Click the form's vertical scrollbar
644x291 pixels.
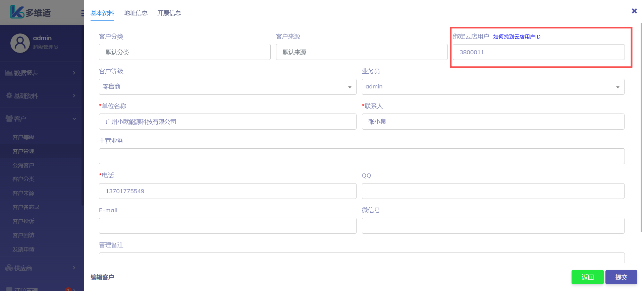tap(641, 127)
